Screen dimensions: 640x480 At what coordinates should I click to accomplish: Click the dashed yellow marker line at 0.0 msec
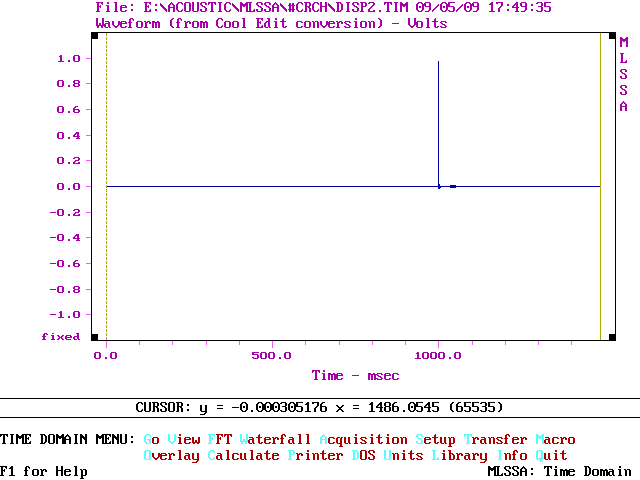pos(107,187)
